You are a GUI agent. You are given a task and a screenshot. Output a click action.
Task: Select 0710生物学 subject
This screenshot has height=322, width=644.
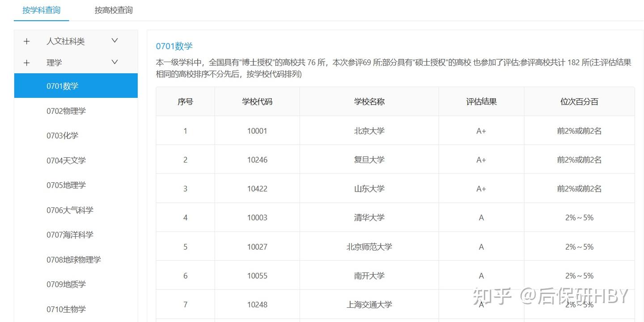[x=66, y=309]
